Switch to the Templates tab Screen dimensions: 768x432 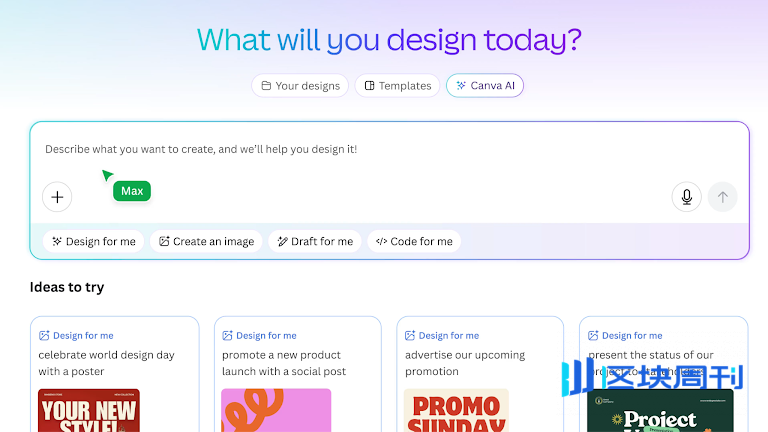(398, 86)
